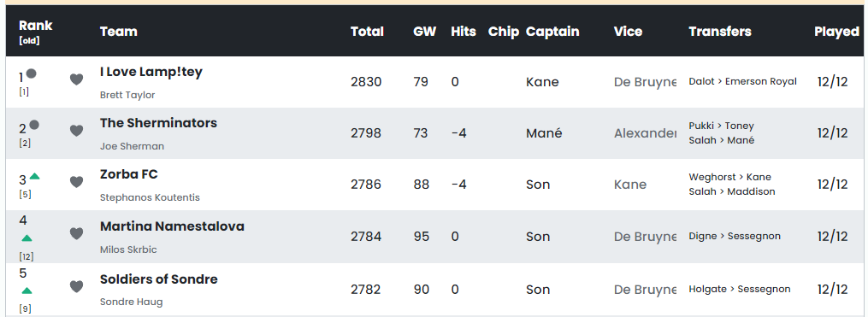868x317 pixels.
Task: Click green up triangle at rank 5
Action: (x=27, y=291)
